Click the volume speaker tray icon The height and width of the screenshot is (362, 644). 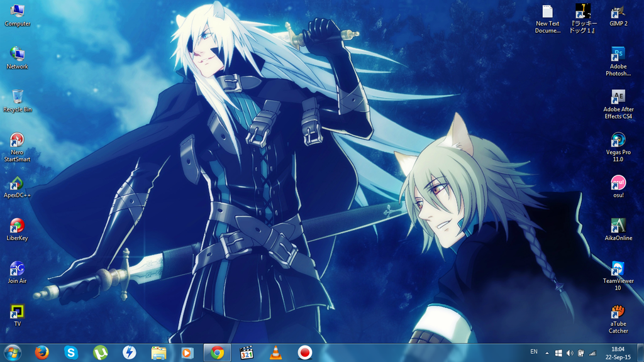[x=569, y=353]
